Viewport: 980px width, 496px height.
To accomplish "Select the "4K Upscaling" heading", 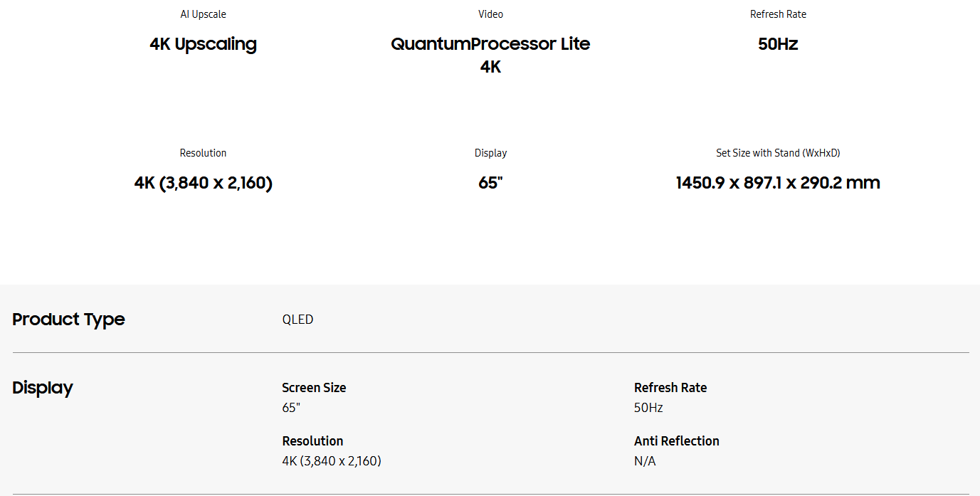I will [203, 44].
